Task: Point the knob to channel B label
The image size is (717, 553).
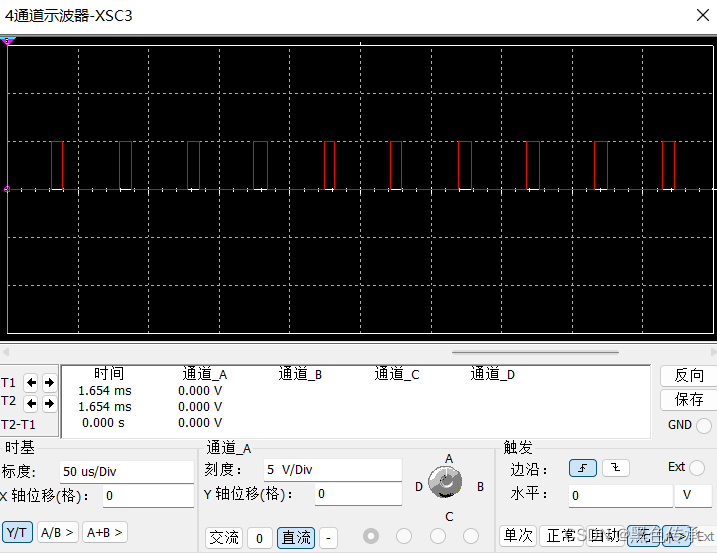Action: pos(480,487)
